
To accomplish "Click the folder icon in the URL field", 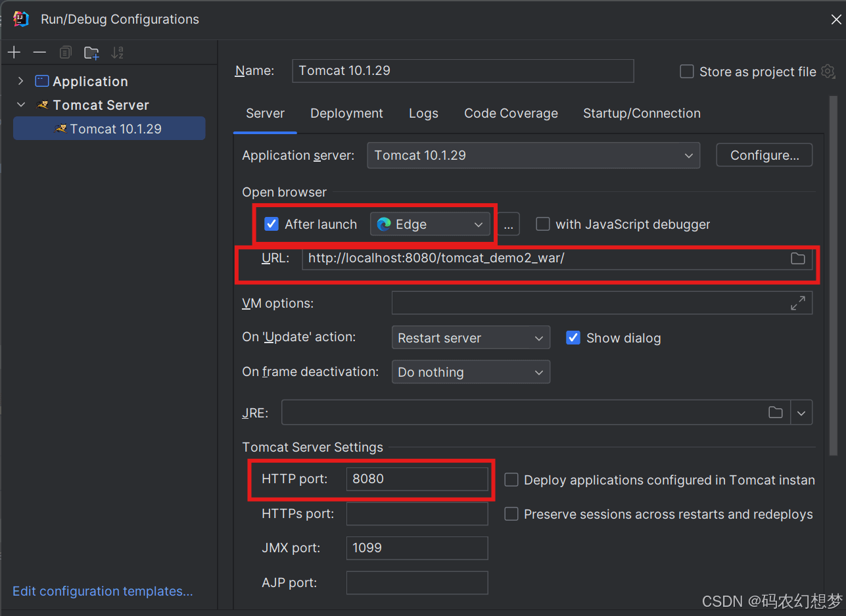I will pos(797,258).
